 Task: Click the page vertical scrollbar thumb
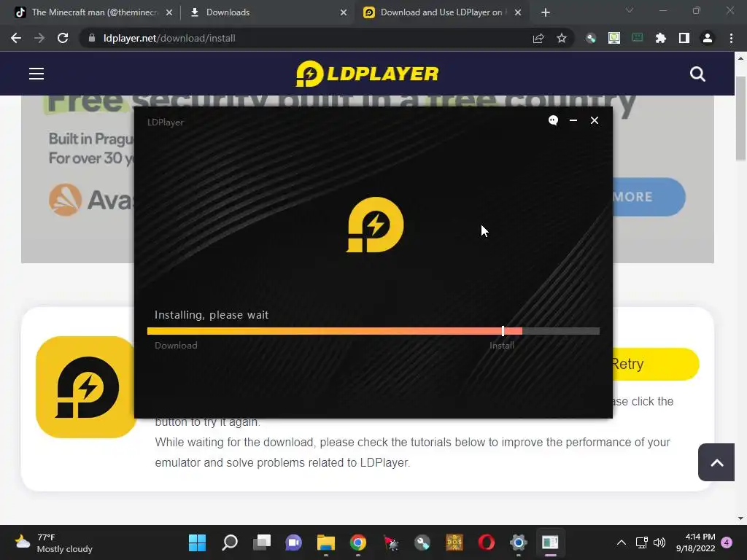740,119
